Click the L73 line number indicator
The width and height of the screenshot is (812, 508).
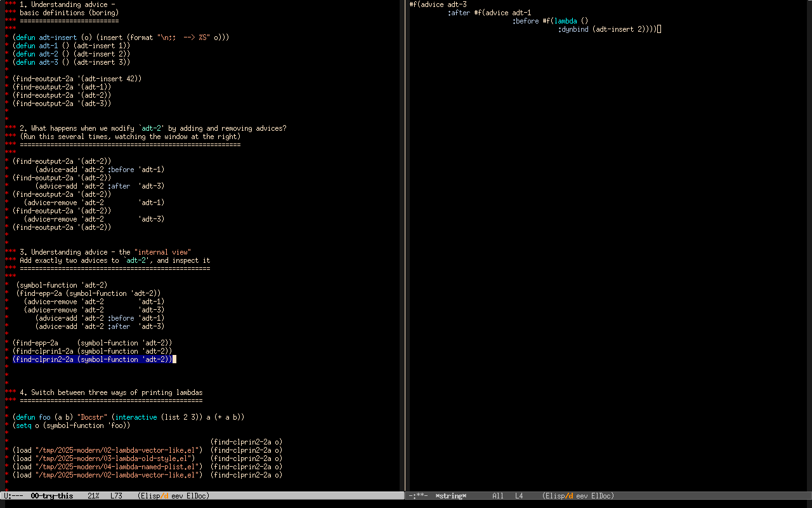[116, 496]
